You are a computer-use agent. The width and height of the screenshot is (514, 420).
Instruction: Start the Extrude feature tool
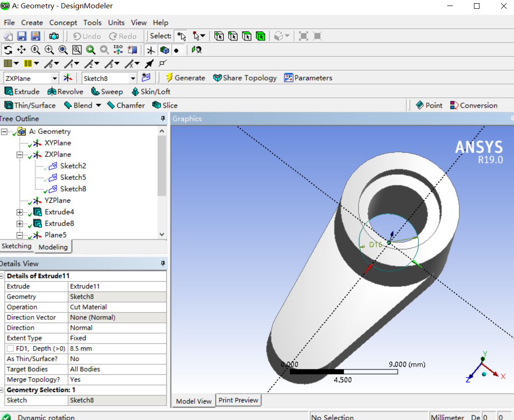(x=22, y=92)
